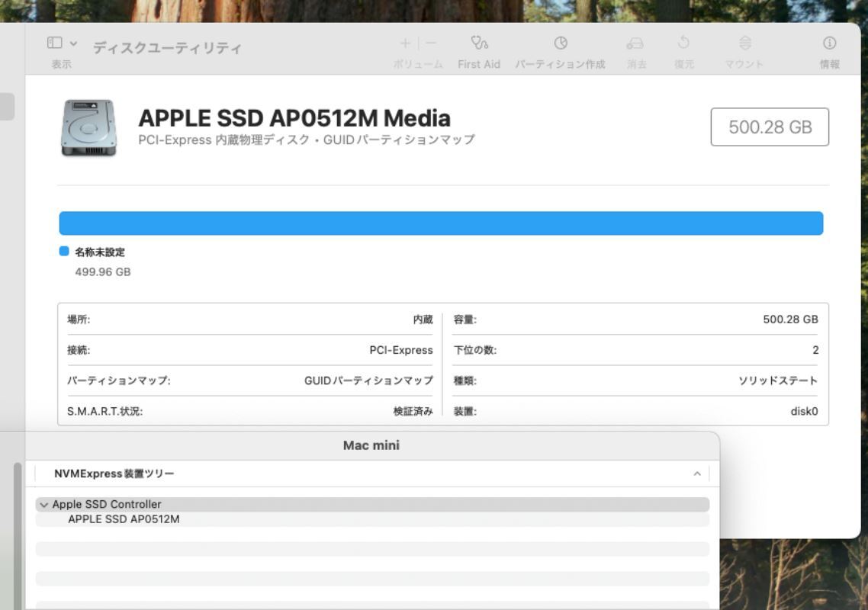Select the Apple SSD Controller row
Image resolution: width=868 pixels, height=610 pixels.
point(372,504)
